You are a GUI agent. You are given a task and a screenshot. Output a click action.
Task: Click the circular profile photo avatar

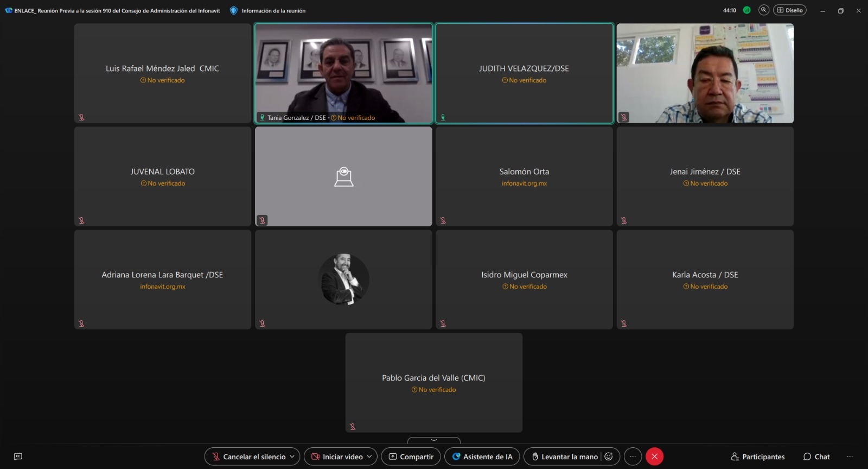coord(343,279)
